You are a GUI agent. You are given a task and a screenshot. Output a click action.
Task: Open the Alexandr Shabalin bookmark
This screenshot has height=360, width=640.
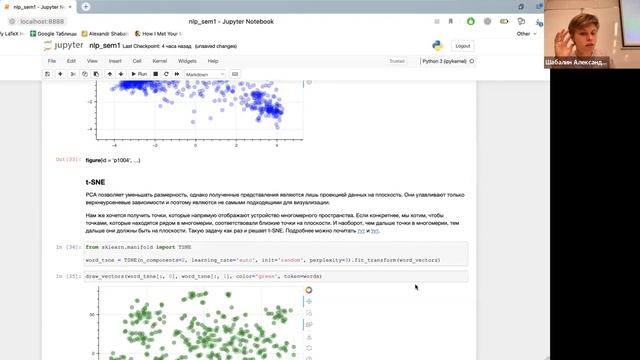[105, 34]
